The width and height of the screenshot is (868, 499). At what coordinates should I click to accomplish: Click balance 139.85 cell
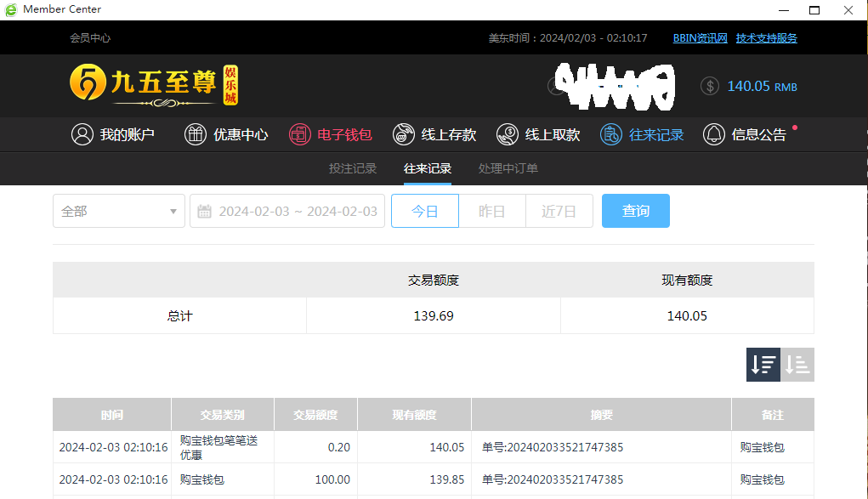pos(415,479)
